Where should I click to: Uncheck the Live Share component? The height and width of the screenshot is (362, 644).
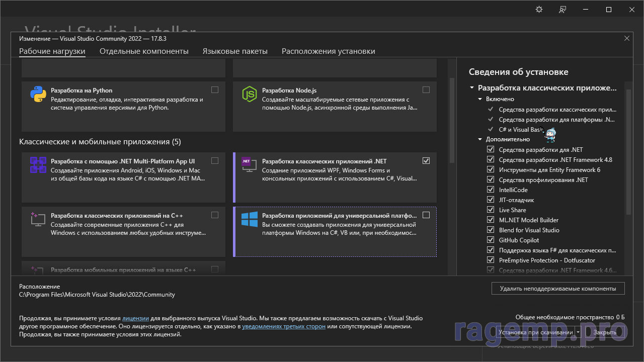click(491, 210)
